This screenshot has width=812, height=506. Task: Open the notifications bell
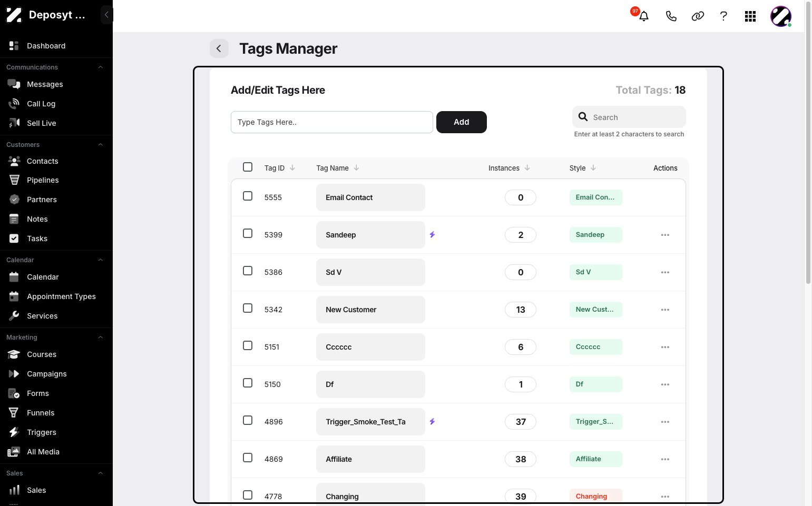643,16
